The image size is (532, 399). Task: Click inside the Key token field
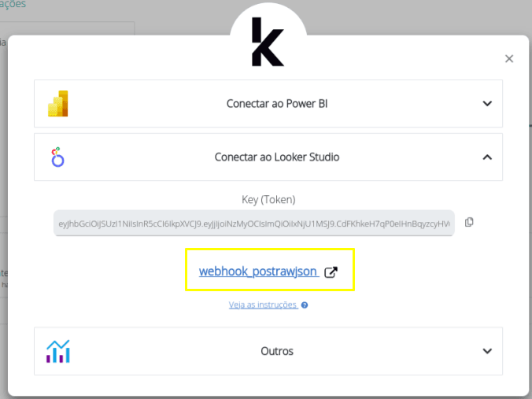click(x=253, y=224)
